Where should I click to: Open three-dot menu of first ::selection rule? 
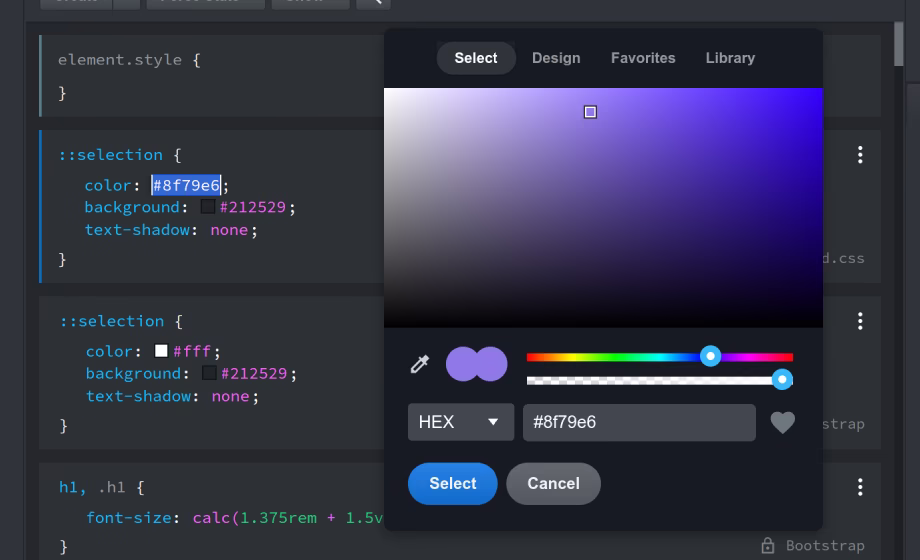[x=860, y=155]
